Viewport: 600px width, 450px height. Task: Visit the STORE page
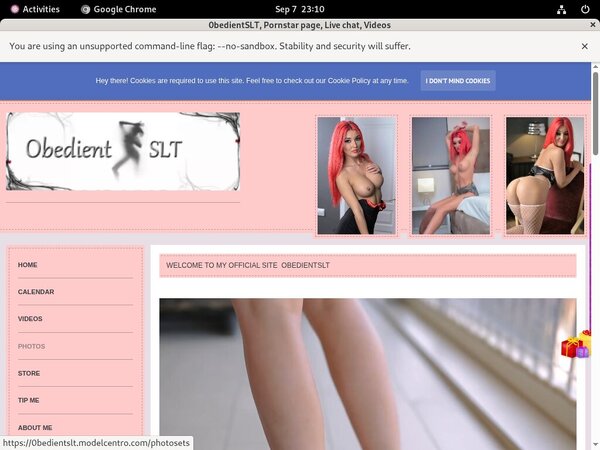pyautogui.click(x=29, y=373)
